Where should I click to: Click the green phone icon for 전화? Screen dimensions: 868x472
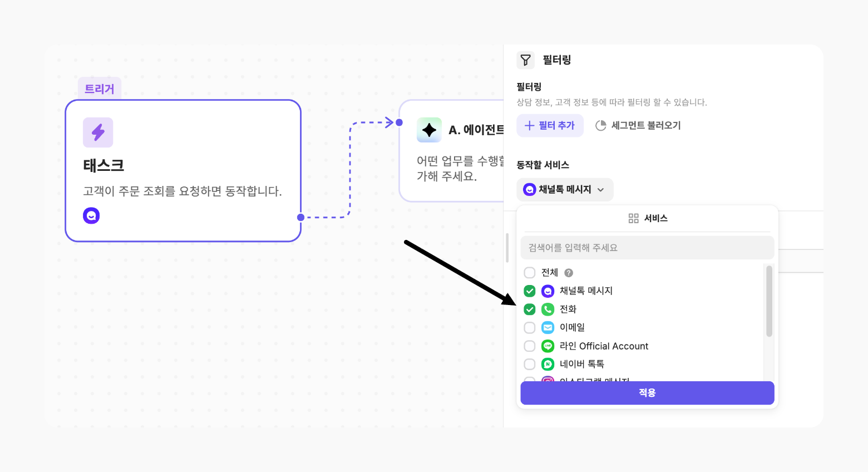(x=548, y=309)
